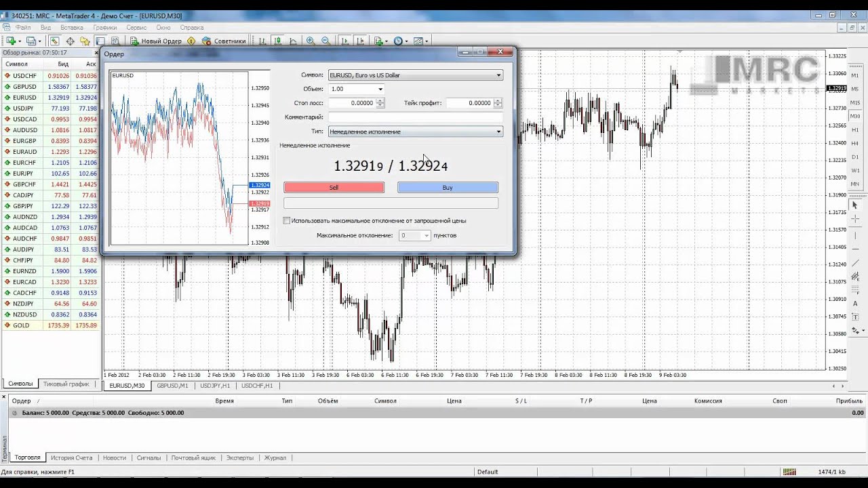Click the Прибыль column header
The height and width of the screenshot is (488, 868).
849,401
